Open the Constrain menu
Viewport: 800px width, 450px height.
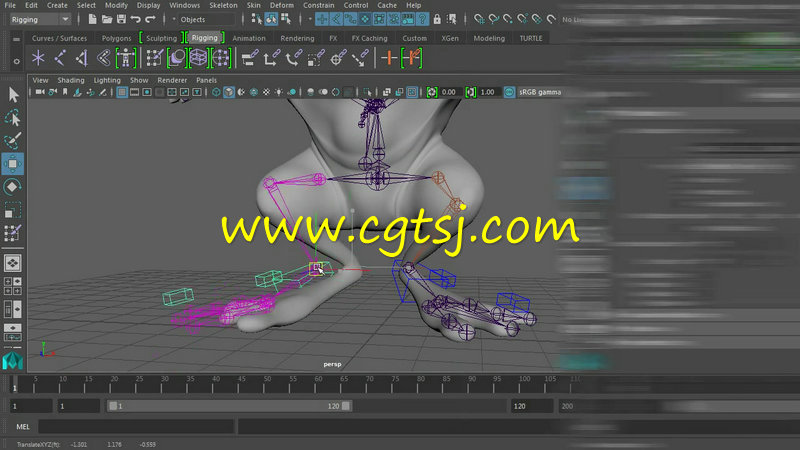318,5
